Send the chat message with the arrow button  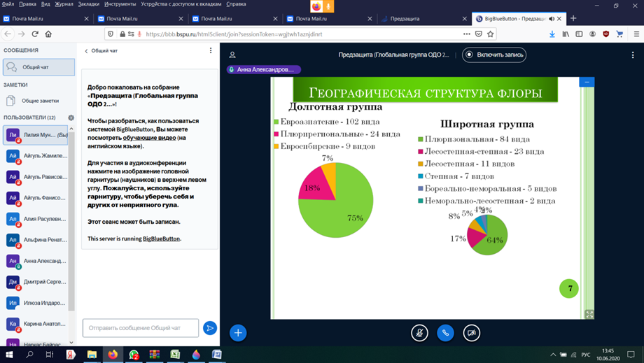coord(209,328)
